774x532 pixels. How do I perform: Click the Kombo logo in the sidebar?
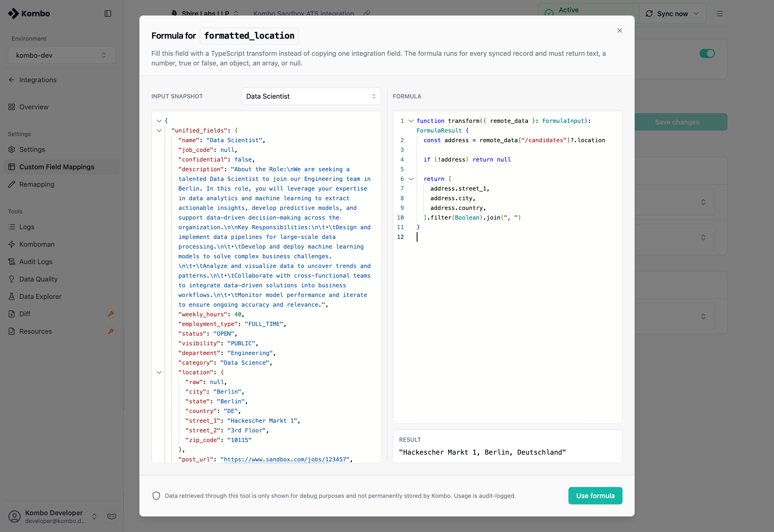[x=29, y=13]
